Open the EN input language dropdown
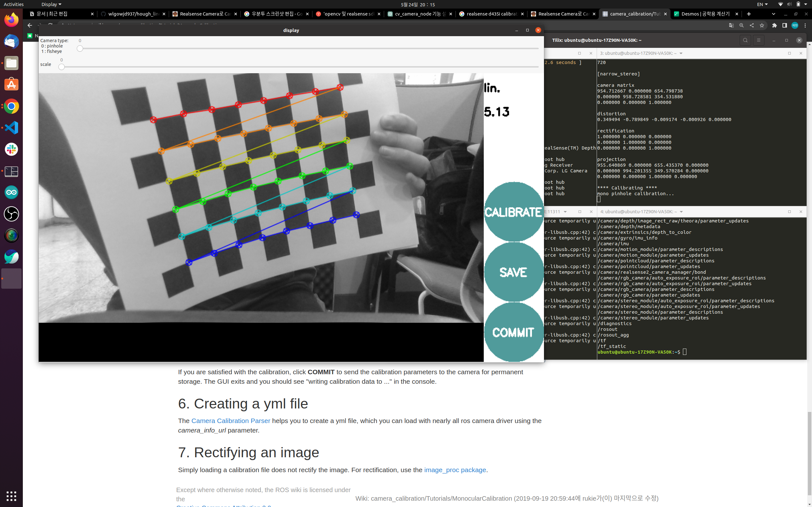Viewport: 812px width, 507px height. pos(762,4)
